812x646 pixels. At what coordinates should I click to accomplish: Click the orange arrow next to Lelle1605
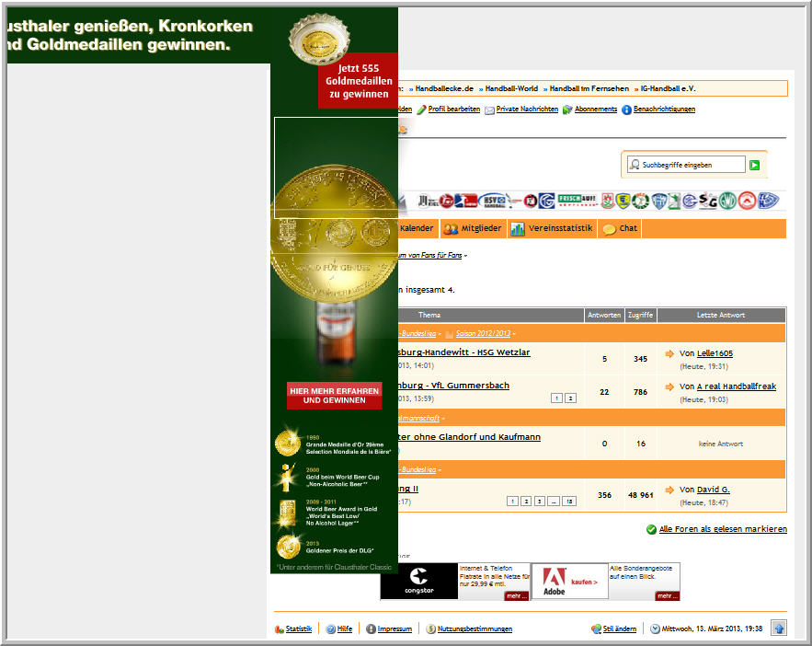coord(669,353)
